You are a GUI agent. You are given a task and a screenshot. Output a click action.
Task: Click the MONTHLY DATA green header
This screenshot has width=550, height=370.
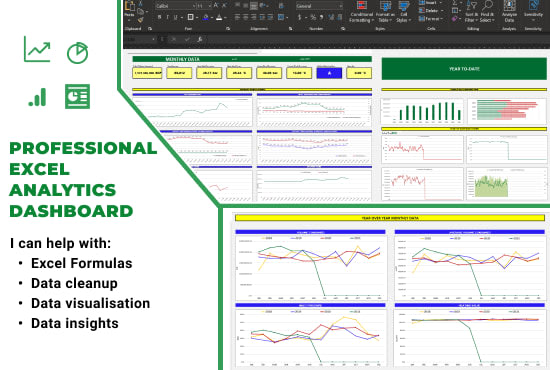[x=252, y=59]
